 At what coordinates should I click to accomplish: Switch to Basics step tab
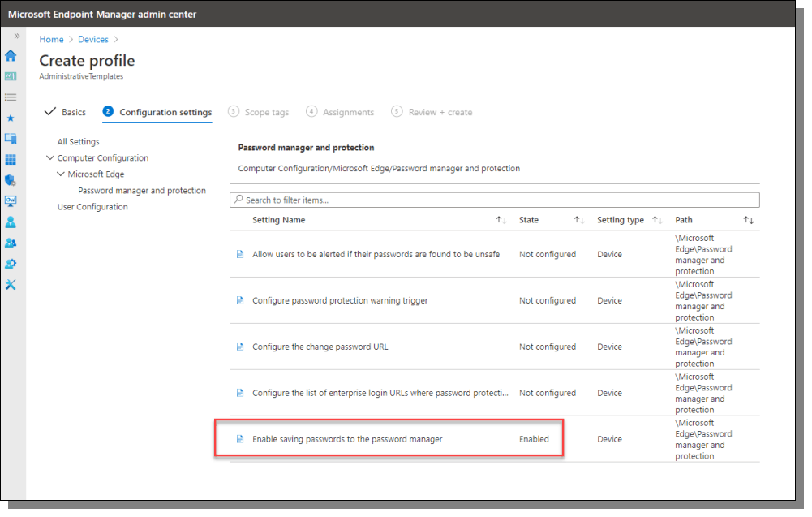tap(65, 112)
